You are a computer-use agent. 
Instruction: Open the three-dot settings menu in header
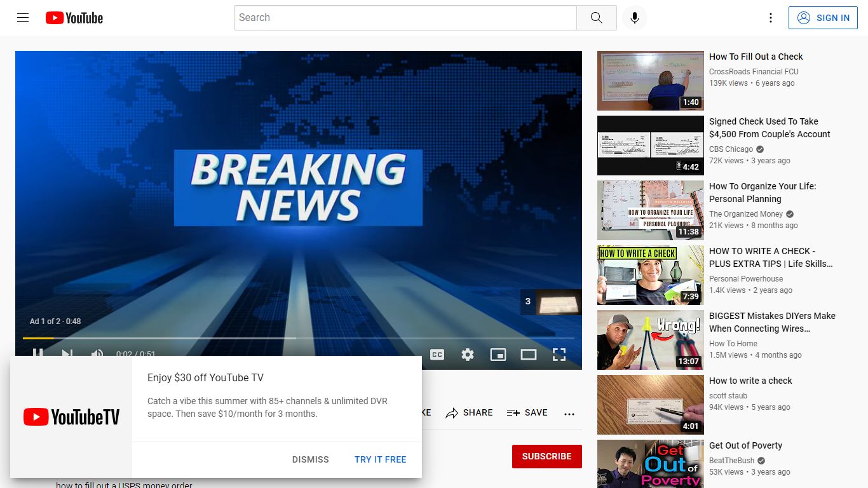771,18
